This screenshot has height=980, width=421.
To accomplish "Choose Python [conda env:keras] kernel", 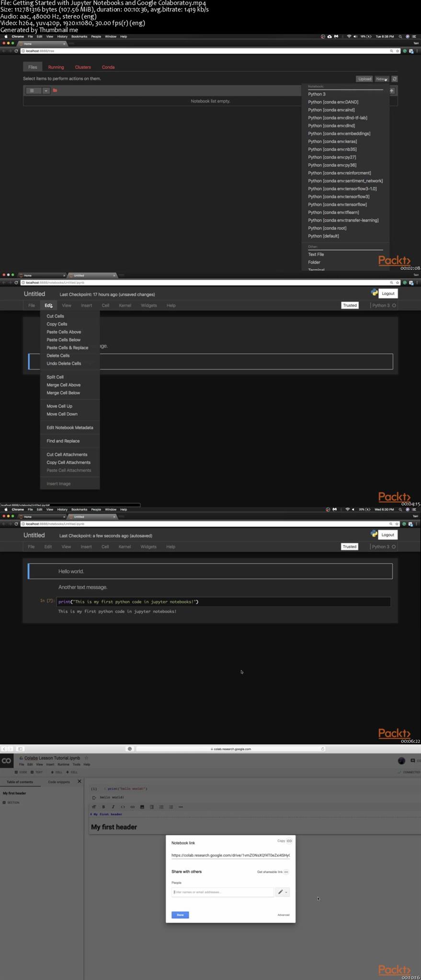I will 332,142.
